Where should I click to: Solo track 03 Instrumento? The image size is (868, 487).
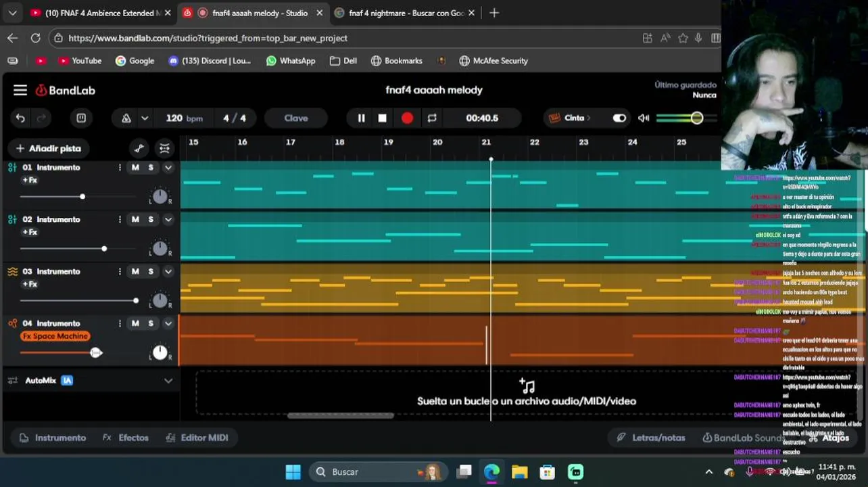point(151,271)
